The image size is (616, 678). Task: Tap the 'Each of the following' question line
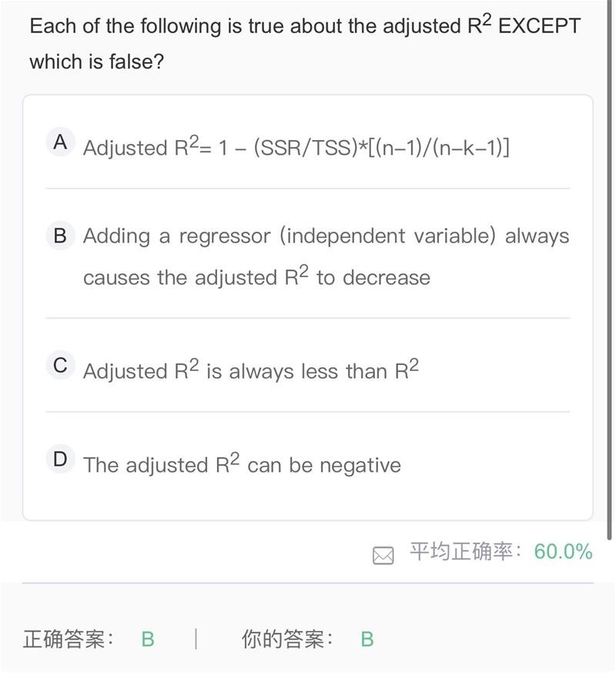pyautogui.click(x=305, y=25)
